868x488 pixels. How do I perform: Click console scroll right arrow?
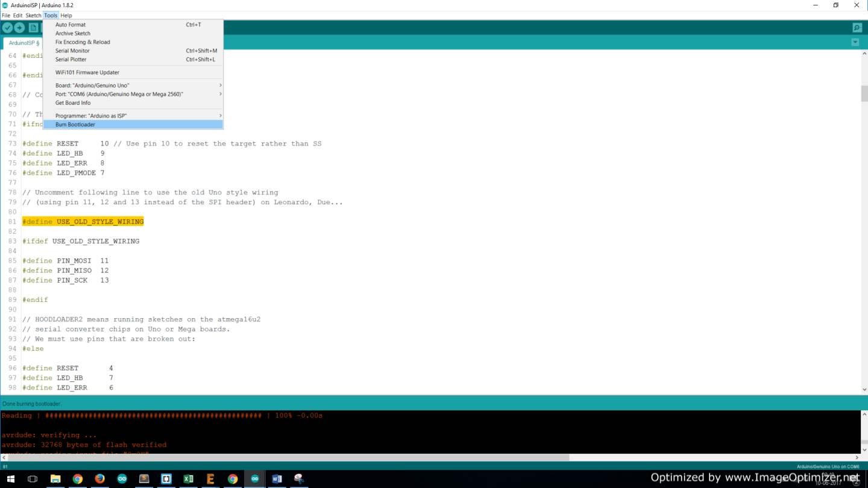click(857, 457)
